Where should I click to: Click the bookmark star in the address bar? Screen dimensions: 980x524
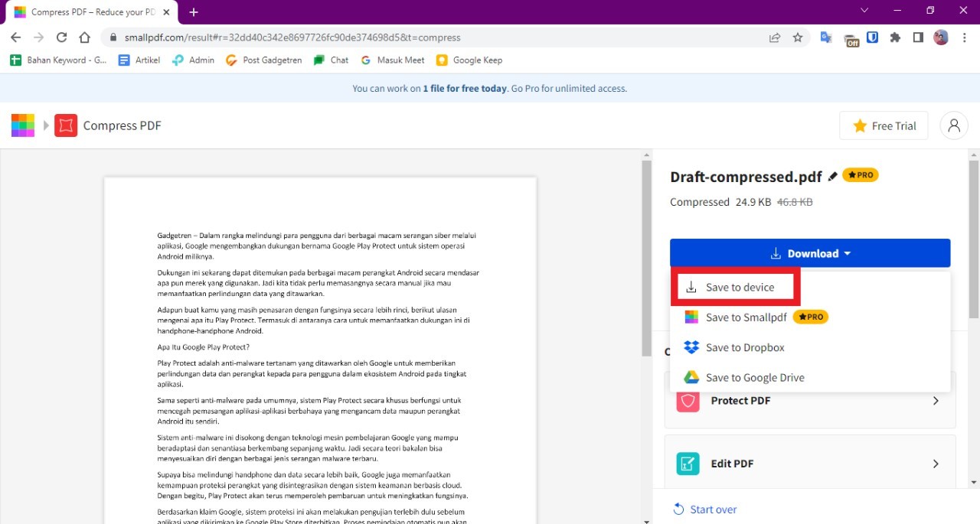click(x=797, y=37)
